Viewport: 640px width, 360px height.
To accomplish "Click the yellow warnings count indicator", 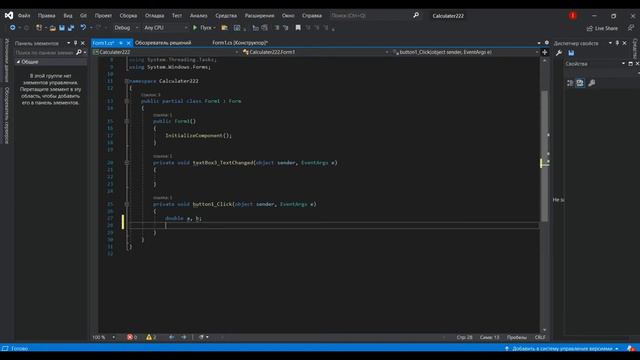I will (x=151, y=337).
